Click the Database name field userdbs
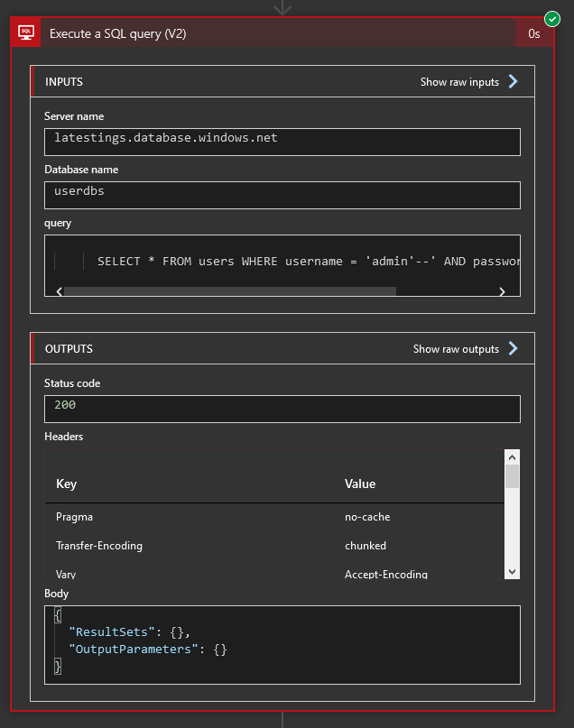The image size is (574, 728). (x=282, y=195)
